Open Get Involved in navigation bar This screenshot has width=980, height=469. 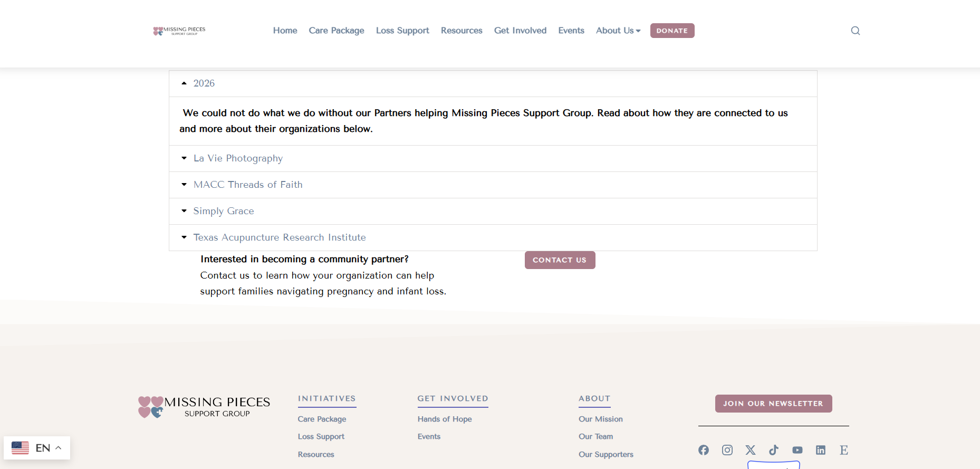tap(520, 31)
